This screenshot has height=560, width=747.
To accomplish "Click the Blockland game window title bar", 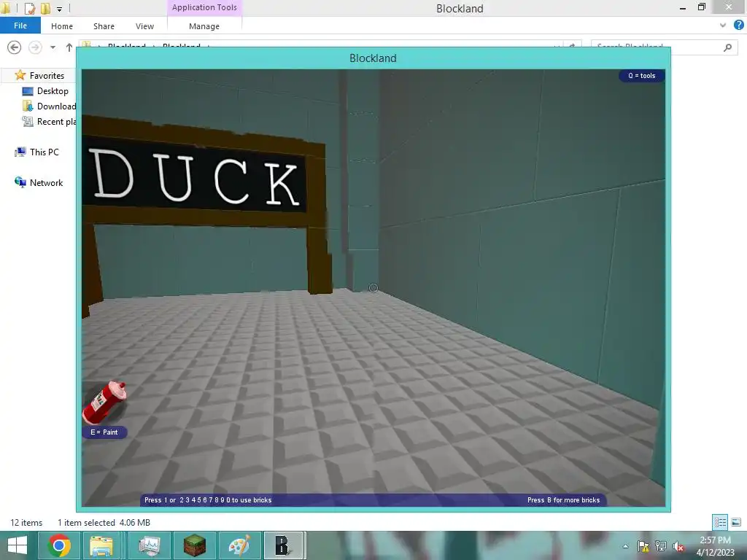I will (x=373, y=58).
